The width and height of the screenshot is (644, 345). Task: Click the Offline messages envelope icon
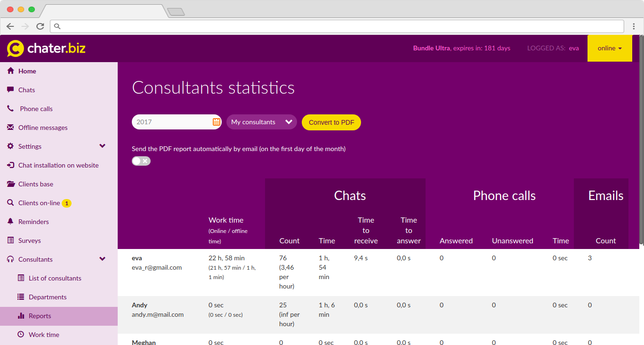point(10,128)
